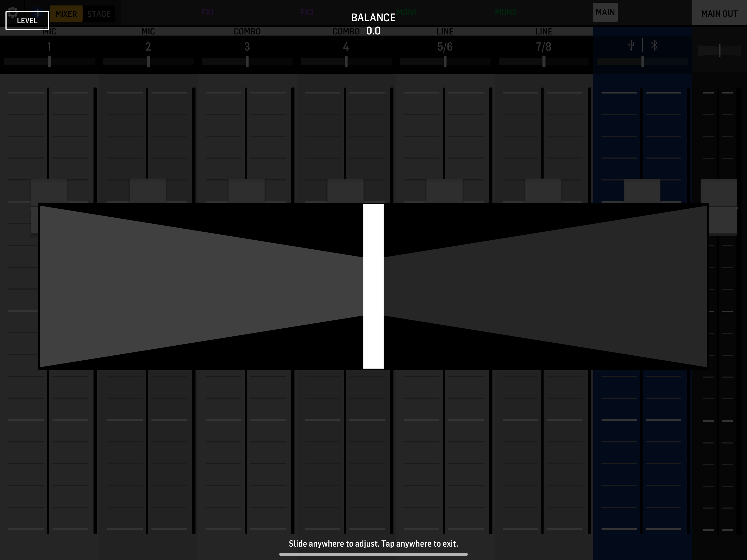This screenshot has width=747, height=560.
Task: Tap the 'Tap anywhere to exit' text
Action: point(419,543)
